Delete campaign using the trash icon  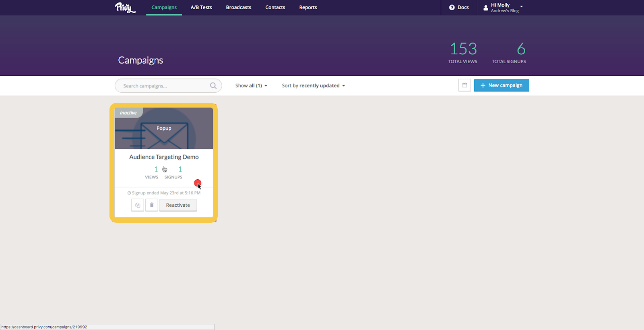(x=152, y=205)
